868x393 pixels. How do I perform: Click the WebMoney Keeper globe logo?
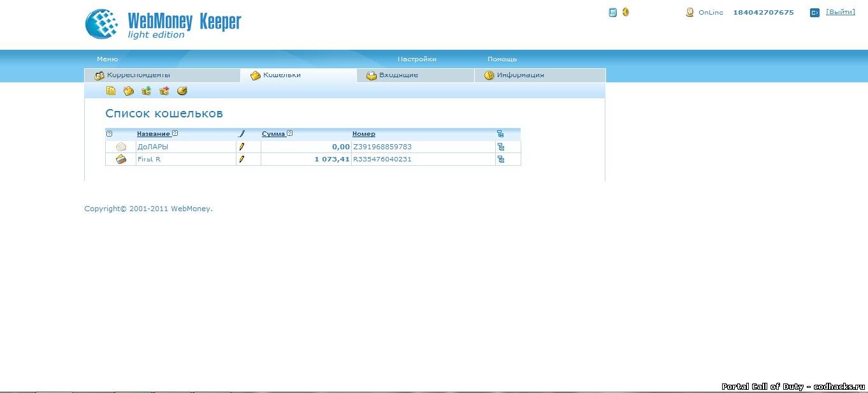(x=103, y=24)
